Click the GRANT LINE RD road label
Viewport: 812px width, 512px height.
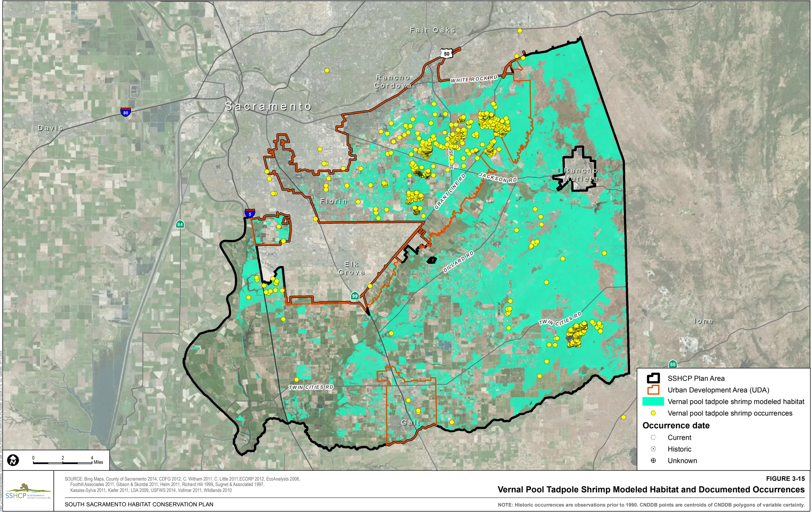450,191
